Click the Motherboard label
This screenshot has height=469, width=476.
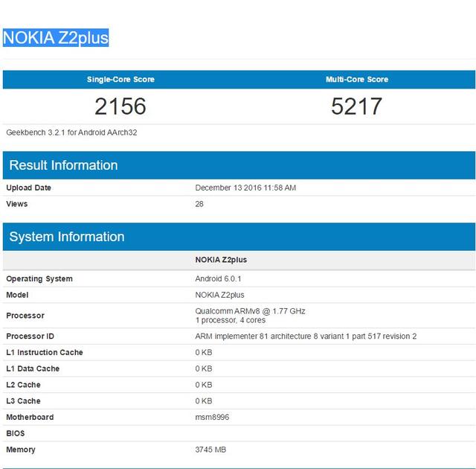(x=30, y=417)
